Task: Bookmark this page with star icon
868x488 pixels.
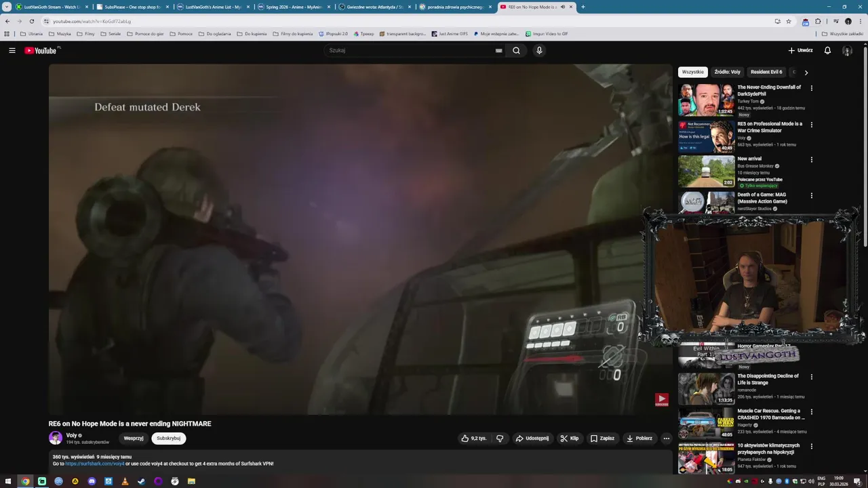Action: coord(789,21)
